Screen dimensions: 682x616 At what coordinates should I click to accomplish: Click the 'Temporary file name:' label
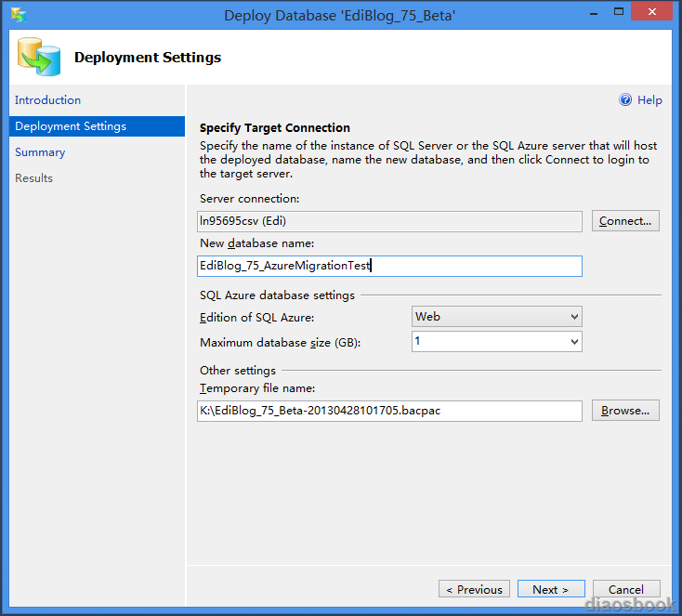click(257, 388)
